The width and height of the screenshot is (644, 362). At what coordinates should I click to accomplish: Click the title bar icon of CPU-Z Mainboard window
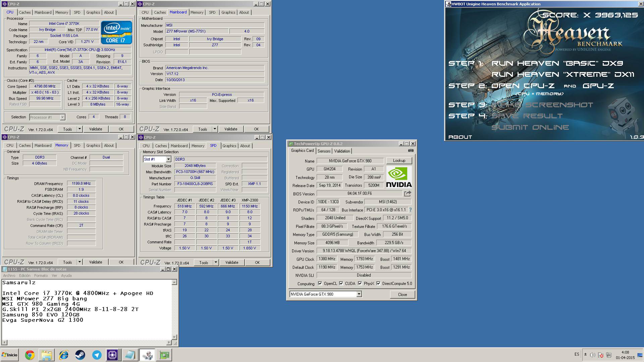140,4
